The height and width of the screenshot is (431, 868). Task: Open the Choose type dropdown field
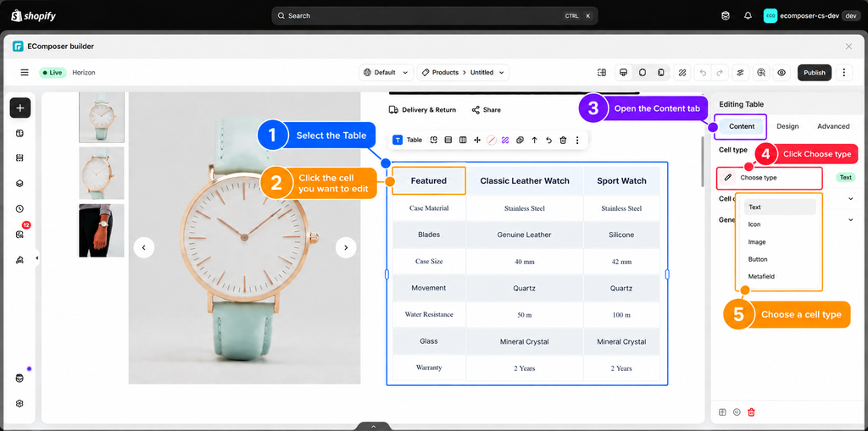769,178
